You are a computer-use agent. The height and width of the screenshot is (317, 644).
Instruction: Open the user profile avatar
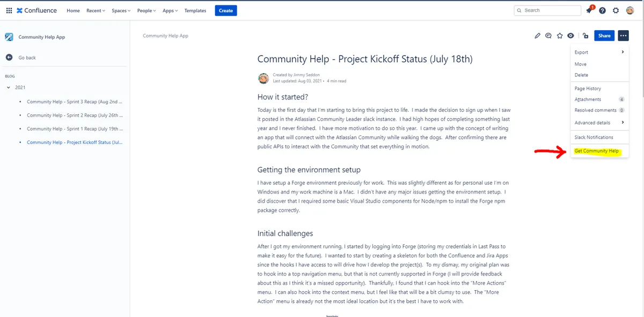click(630, 10)
